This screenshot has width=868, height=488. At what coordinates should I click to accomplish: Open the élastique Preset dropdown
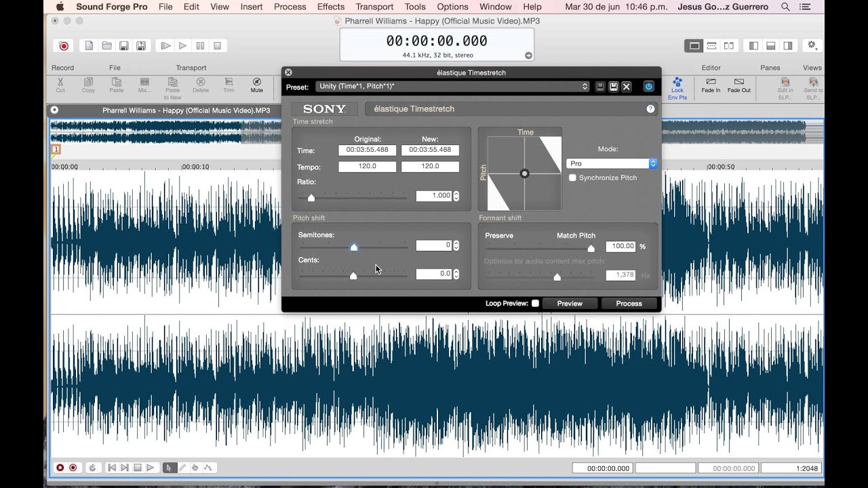point(452,87)
